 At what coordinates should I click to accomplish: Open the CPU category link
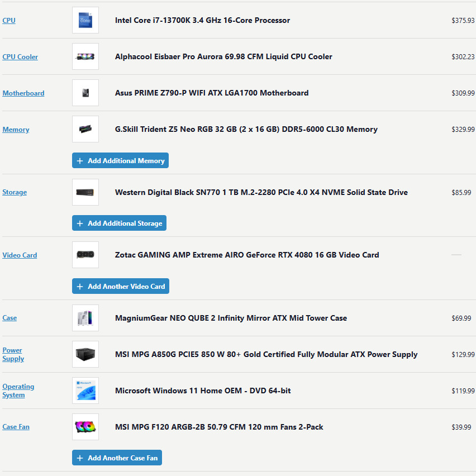click(8, 20)
